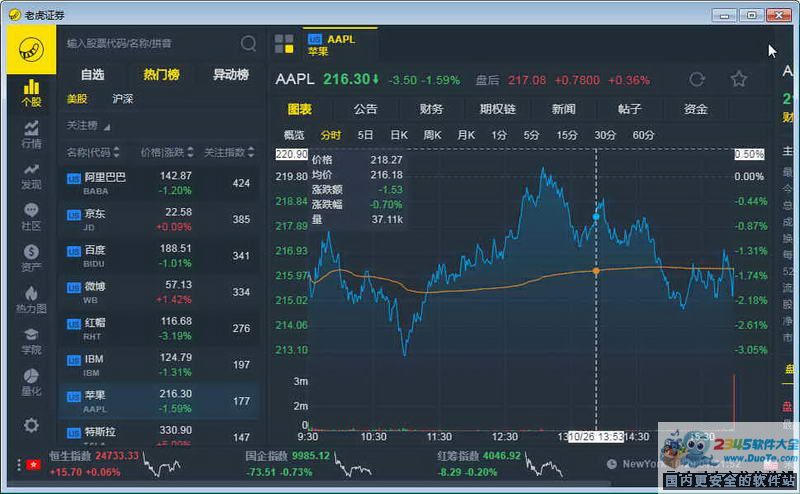Open the 图表 chart tab
Screen dimensions: 800x494
coord(299,109)
